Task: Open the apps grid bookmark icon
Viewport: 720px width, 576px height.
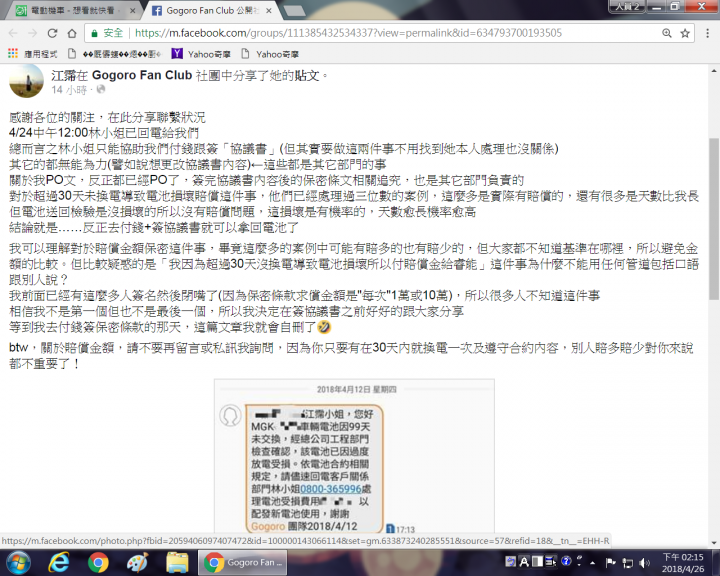Action: click(13, 54)
